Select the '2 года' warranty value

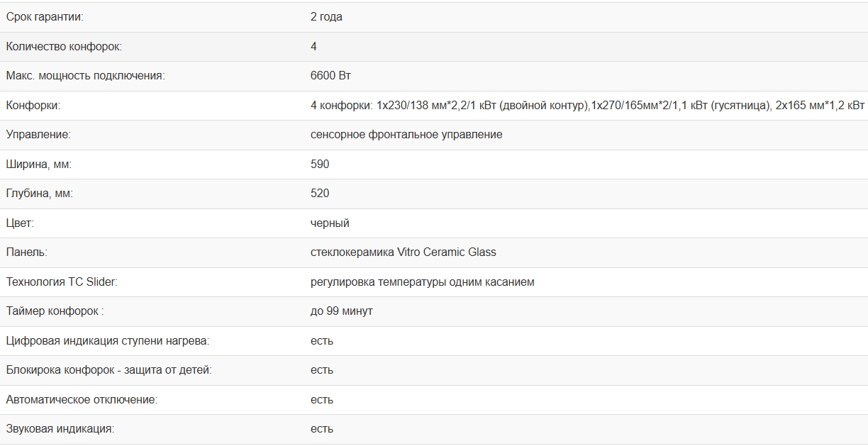click(x=326, y=17)
